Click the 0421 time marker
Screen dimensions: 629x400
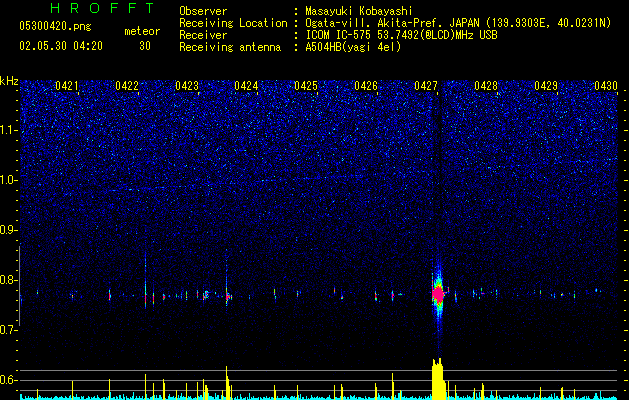pyautogui.click(x=67, y=86)
